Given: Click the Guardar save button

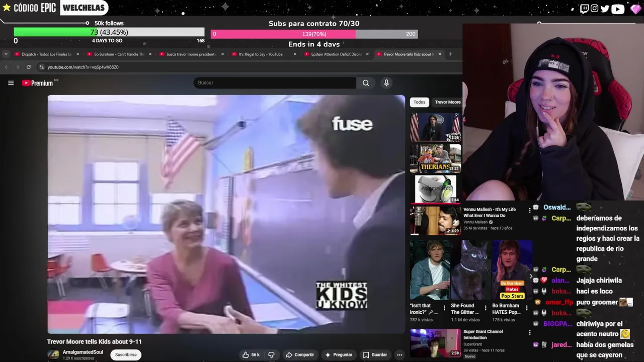Looking at the screenshot, I should pos(375,354).
